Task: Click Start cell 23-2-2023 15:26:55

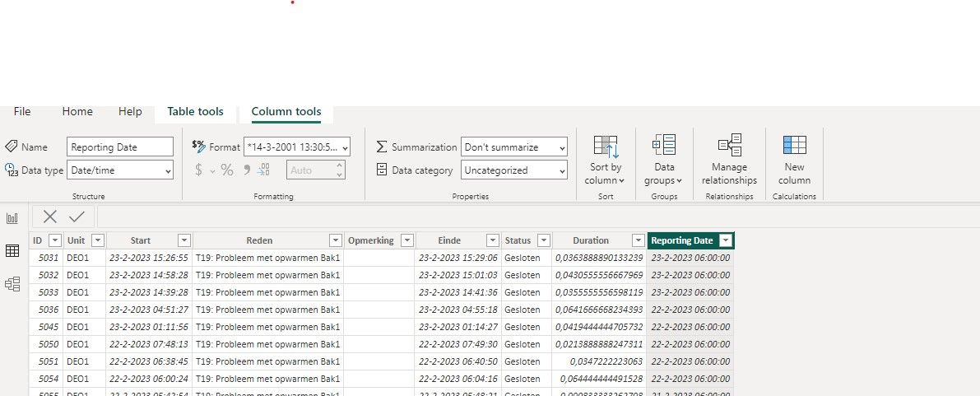Action: [x=149, y=258]
